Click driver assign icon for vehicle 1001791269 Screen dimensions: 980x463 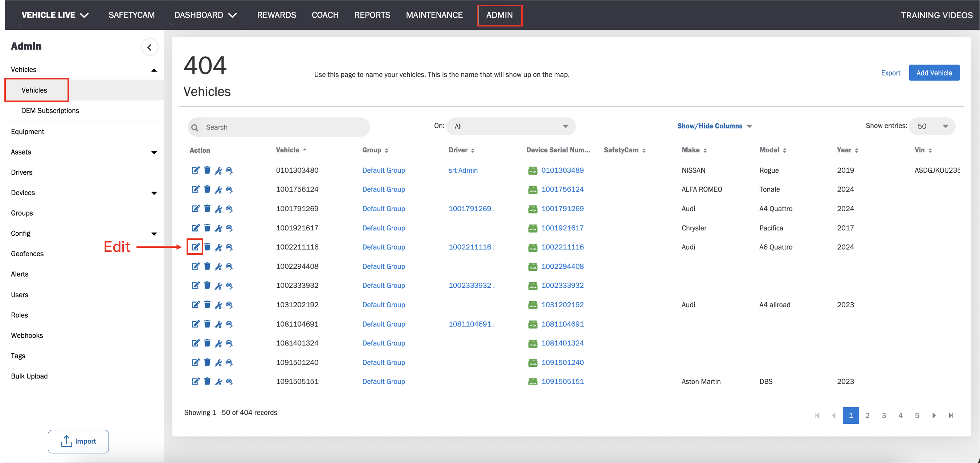coord(229,209)
